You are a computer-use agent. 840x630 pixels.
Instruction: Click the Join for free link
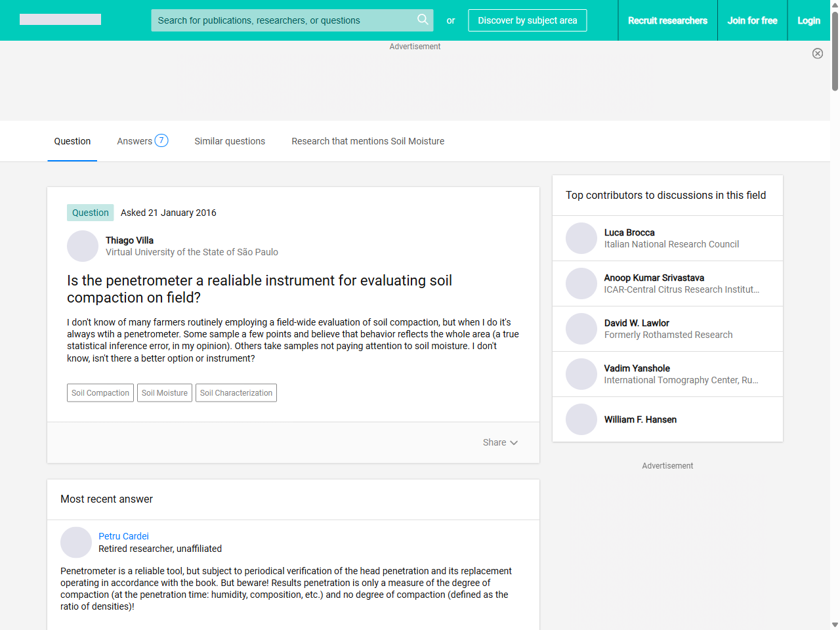[x=752, y=20]
